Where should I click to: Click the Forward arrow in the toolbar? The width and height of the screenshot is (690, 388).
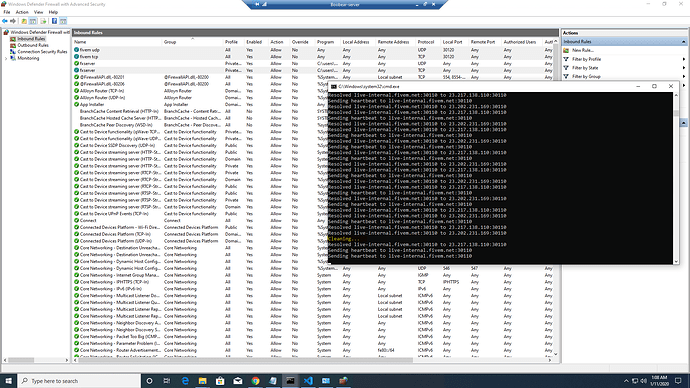[x=13, y=21]
